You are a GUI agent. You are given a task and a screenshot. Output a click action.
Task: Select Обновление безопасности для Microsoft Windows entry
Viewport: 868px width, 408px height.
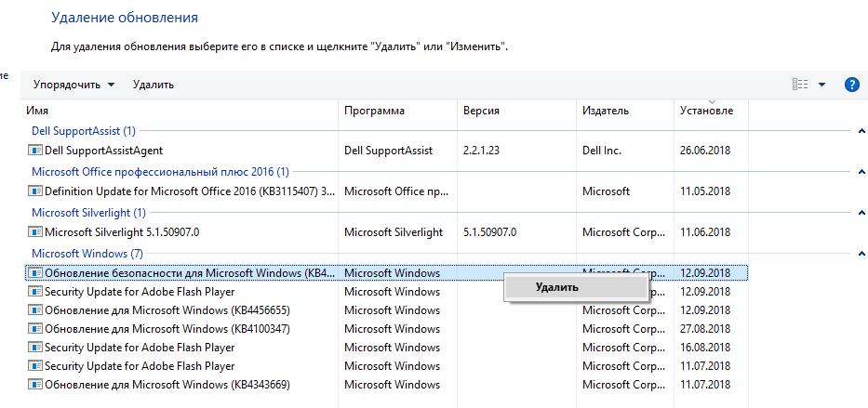pyautogui.click(x=190, y=273)
